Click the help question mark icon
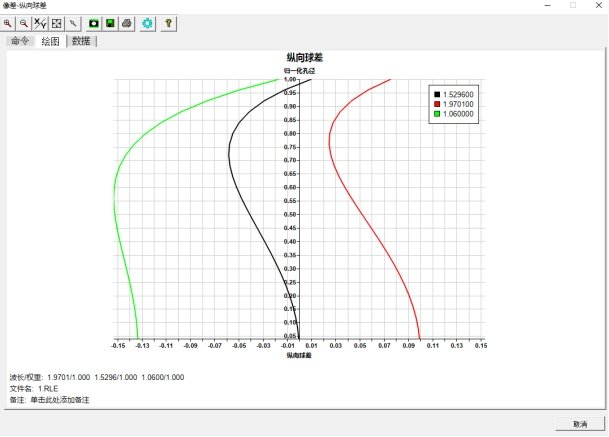 [169, 21]
